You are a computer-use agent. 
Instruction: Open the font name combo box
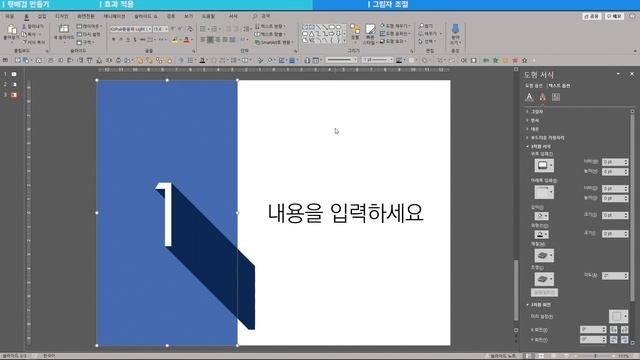[131, 29]
